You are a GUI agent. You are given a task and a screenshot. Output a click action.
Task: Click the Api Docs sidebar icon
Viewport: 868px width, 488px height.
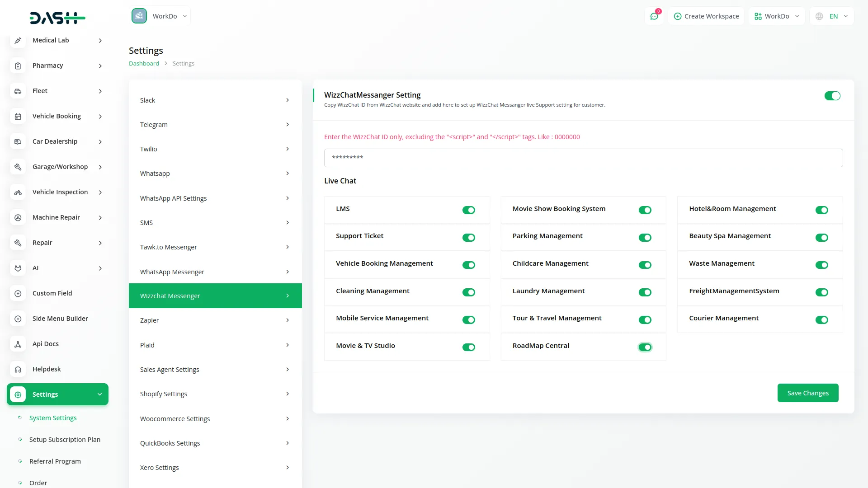(18, 344)
